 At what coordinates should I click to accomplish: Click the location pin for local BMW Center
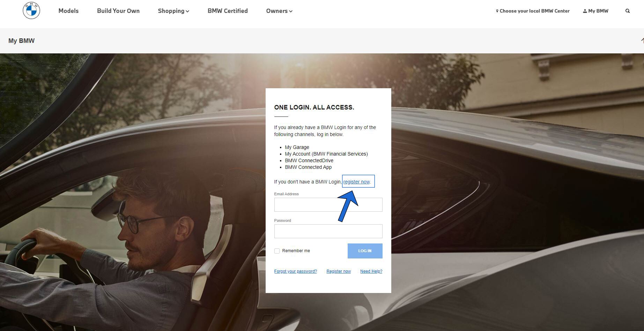click(x=497, y=11)
